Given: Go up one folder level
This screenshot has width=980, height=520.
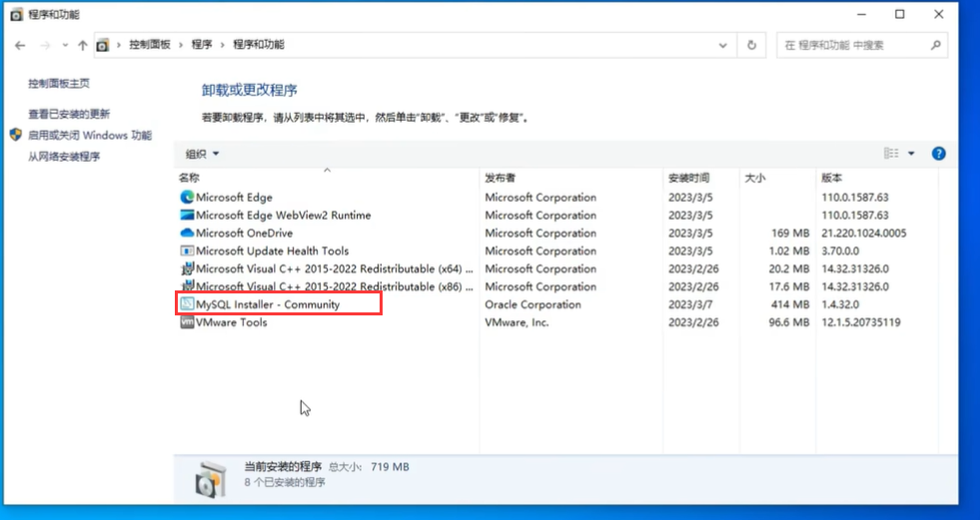Looking at the screenshot, I should pos(83,45).
